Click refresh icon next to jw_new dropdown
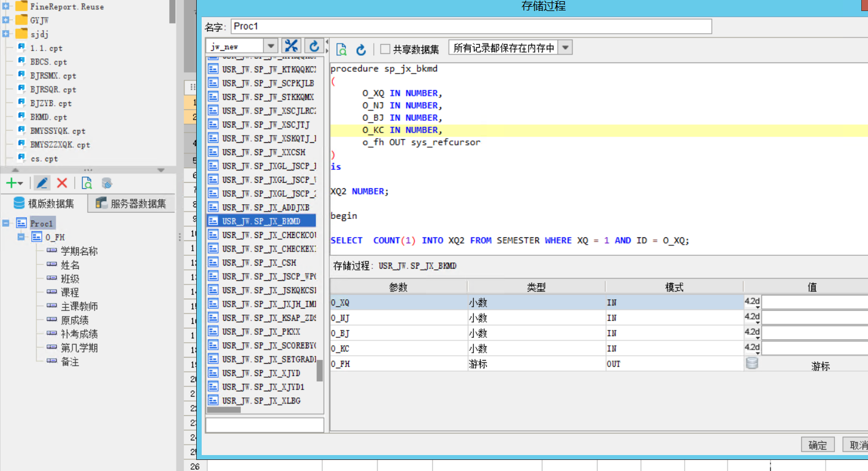Viewport: 868px width, 471px height. coord(314,46)
